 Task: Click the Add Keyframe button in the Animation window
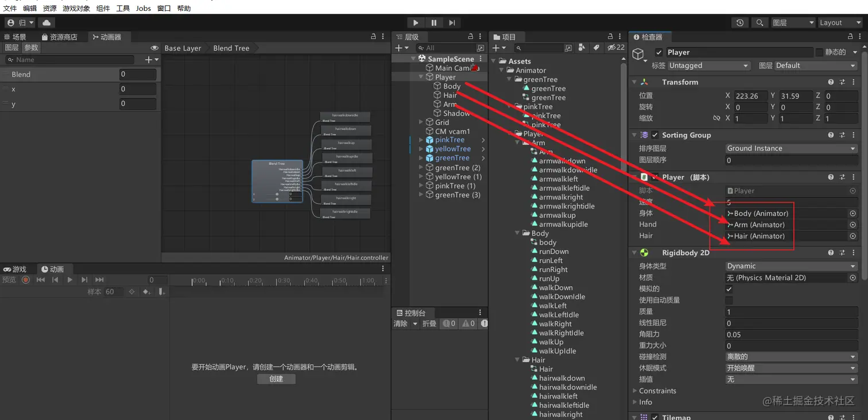tap(147, 292)
